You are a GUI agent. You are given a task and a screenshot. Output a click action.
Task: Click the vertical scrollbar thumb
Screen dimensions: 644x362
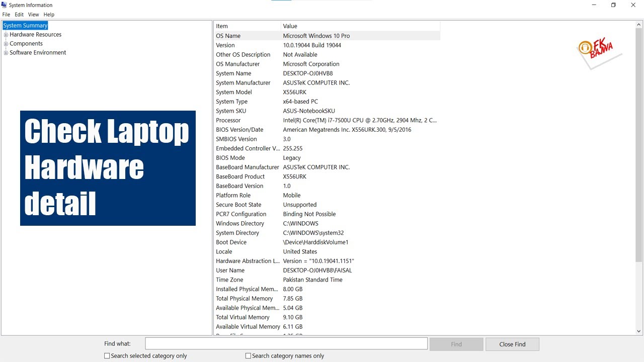click(639, 145)
